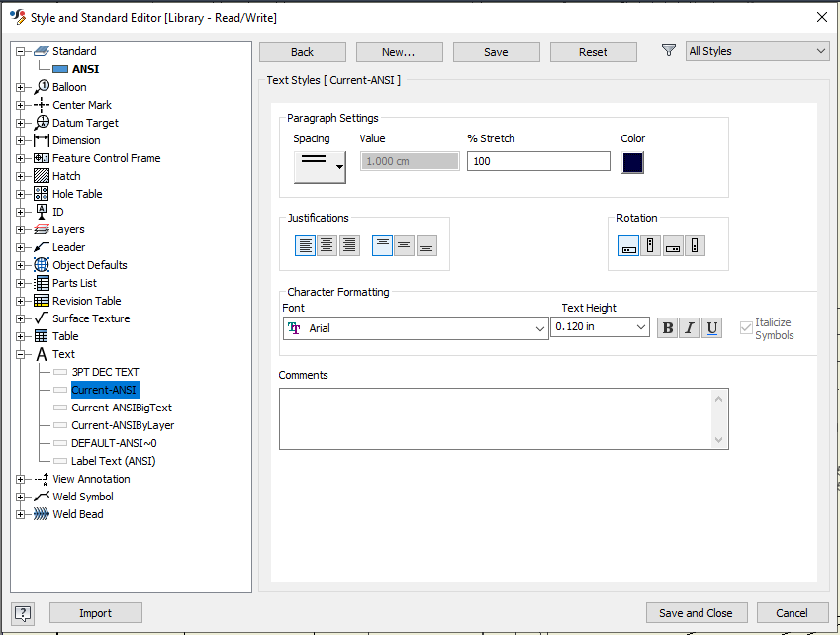Toggle the Italicize Symbols checkbox
The width and height of the screenshot is (840, 635).
[744, 328]
